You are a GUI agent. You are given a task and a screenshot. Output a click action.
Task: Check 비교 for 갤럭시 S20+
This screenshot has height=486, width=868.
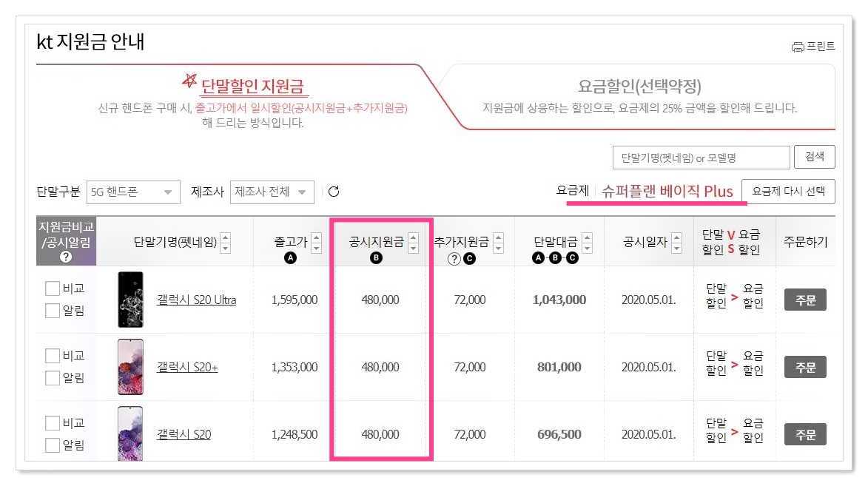52,355
